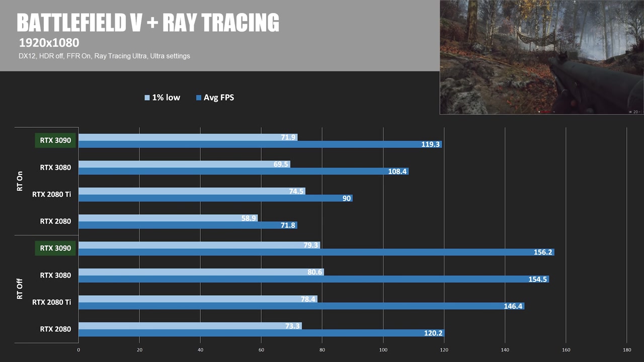Image resolution: width=644 pixels, height=362 pixels.
Task: Click the 74.5 1% low bar
Action: (192, 191)
